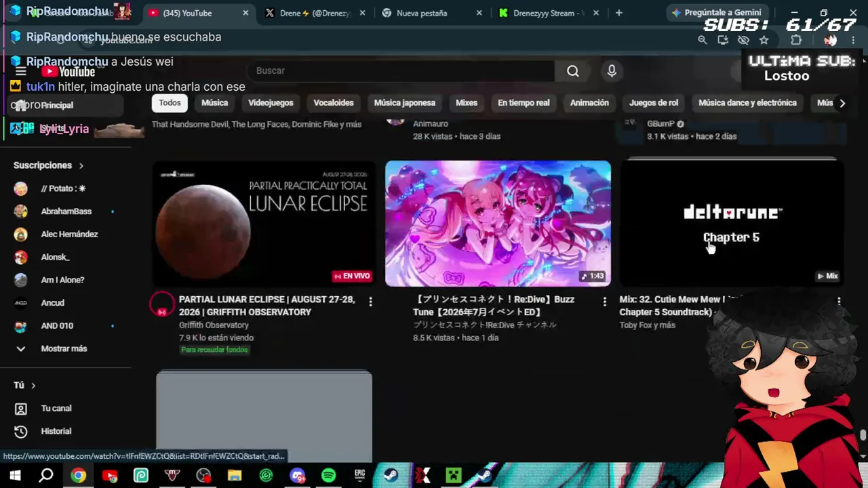Launch Spotify from the taskbar
Screen dimensions: 868x488
(x=329, y=476)
